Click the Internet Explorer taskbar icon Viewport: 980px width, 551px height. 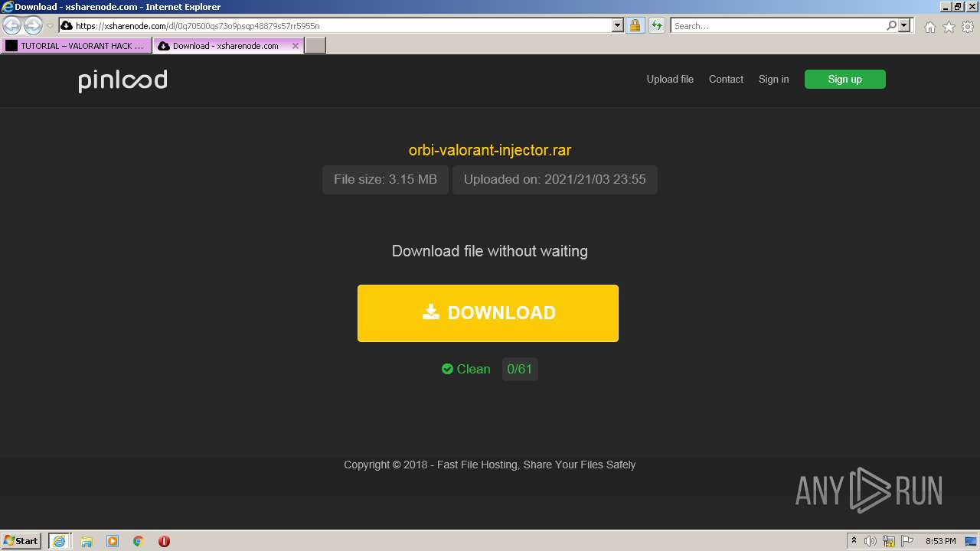[x=59, y=540]
